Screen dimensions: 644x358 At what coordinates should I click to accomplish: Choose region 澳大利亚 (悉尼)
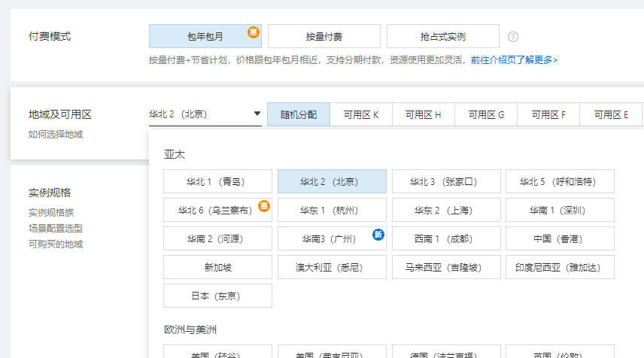coord(332,267)
